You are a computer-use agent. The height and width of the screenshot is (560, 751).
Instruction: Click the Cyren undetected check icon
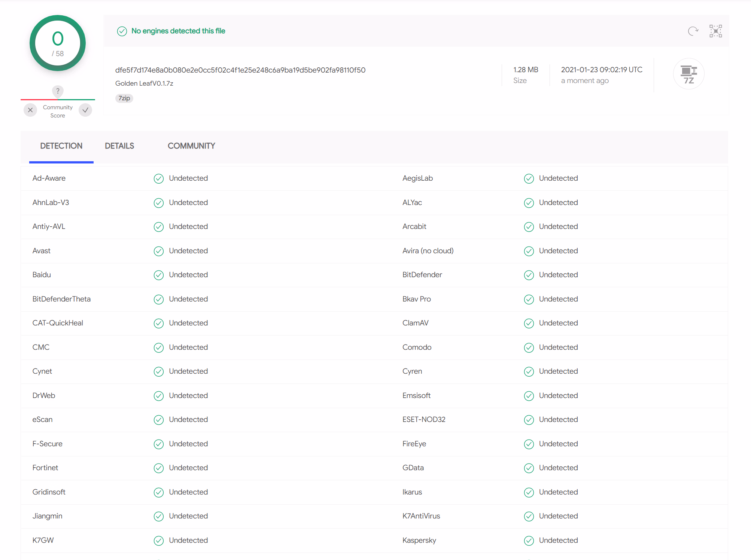click(x=529, y=371)
